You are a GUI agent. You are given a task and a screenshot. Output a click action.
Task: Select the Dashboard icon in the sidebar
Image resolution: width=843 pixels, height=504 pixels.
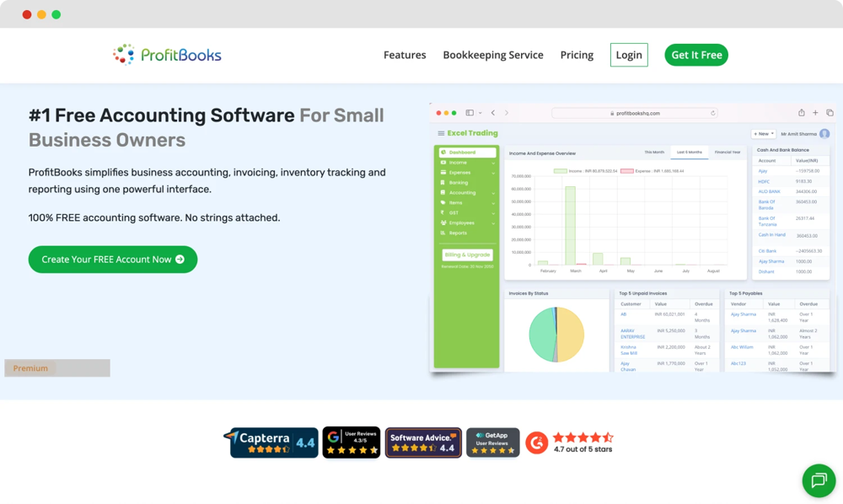[442, 152]
